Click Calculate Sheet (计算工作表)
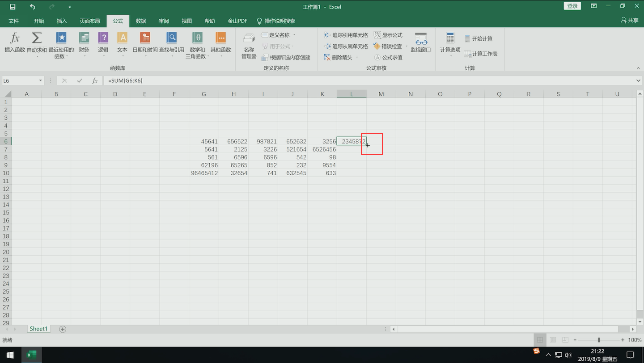 481,54
